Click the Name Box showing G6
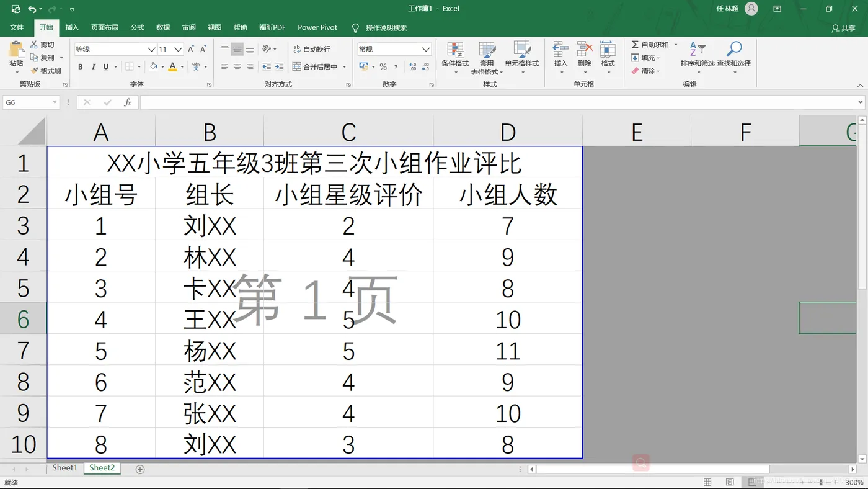This screenshot has height=489, width=868. click(x=31, y=102)
